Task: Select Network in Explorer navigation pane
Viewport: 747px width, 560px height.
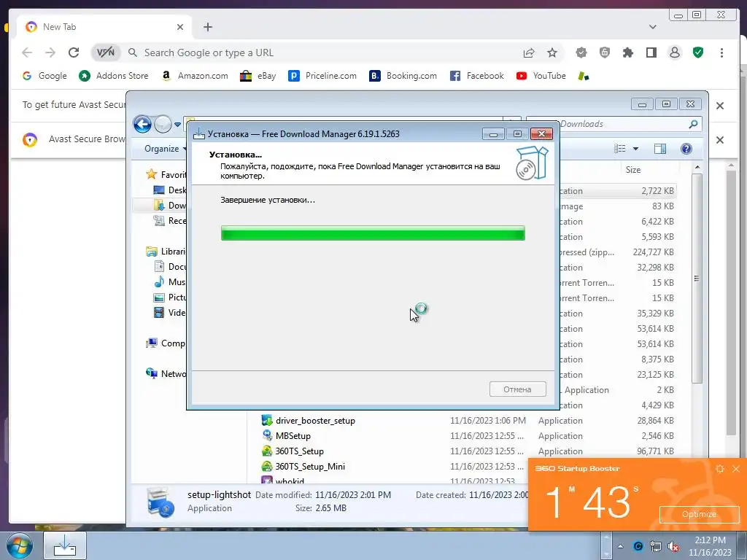Action: pyautogui.click(x=166, y=374)
